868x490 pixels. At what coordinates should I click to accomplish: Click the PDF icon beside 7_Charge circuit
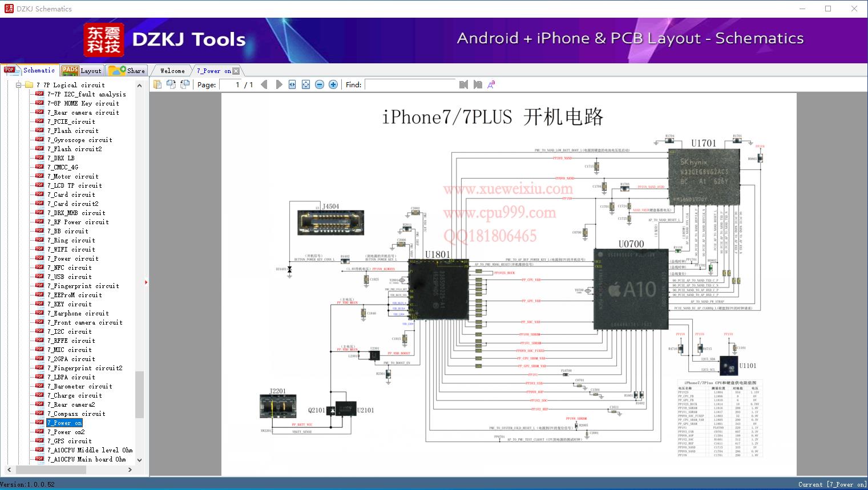coord(39,395)
